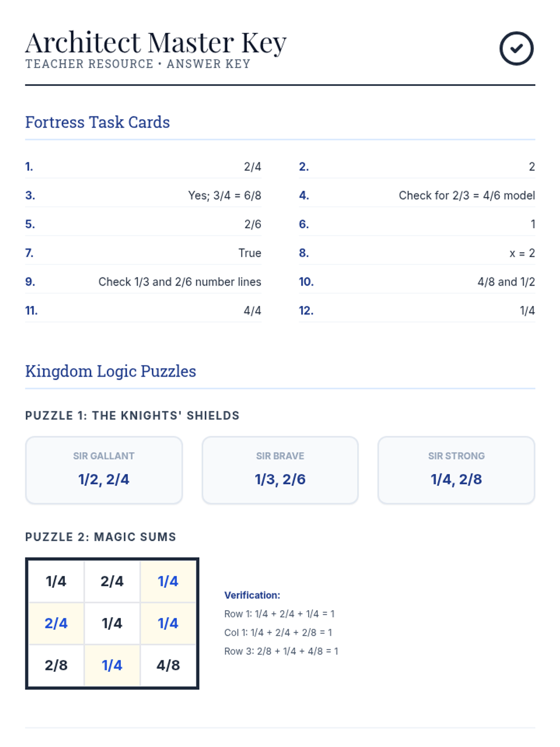This screenshot has height=747, width=560.
Task: Click answer 4 about 2/3 = 4/6 model
Action: click(x=467, y=196)
